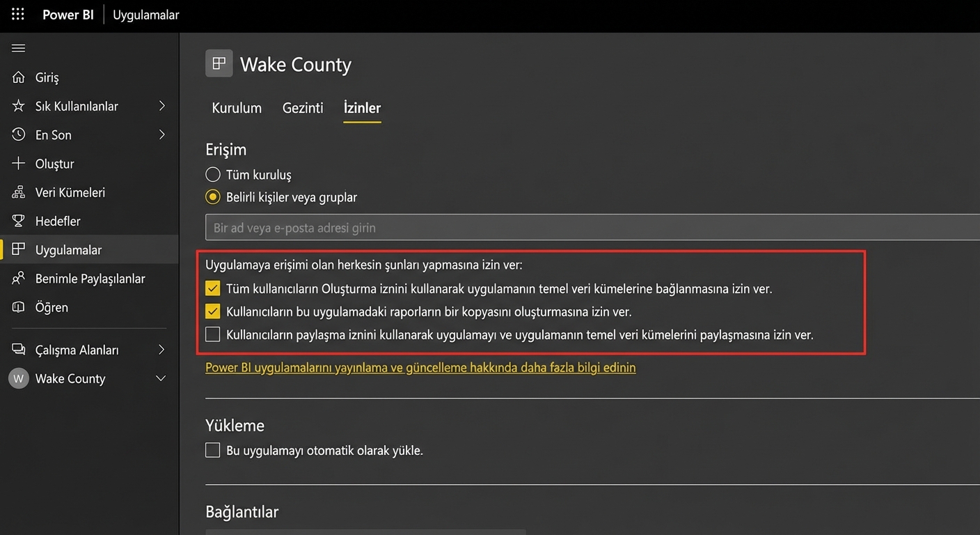Check Bu uygulamayı otomatik olarak yükle
The image size is (980, 535).
pyautogui.click(x=213, y=450)
